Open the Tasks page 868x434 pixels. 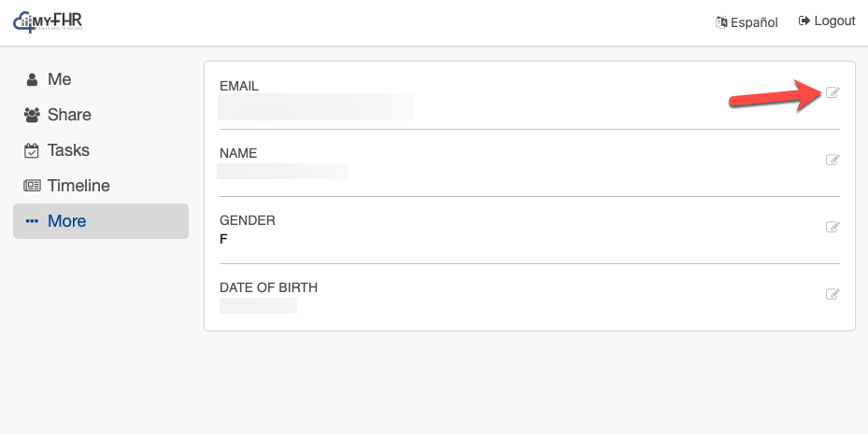click(x=68, y=151)
